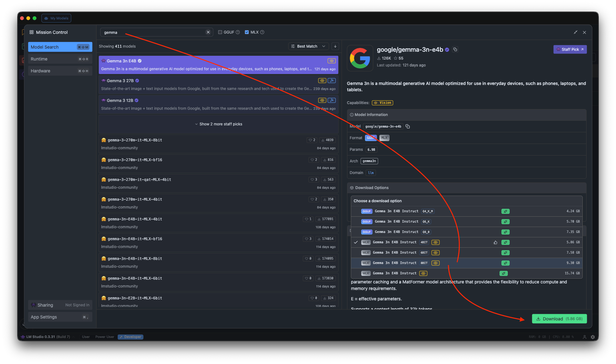Click vision badge on Gemma 3 12B

pyautogui.click(x=322, y=100)
